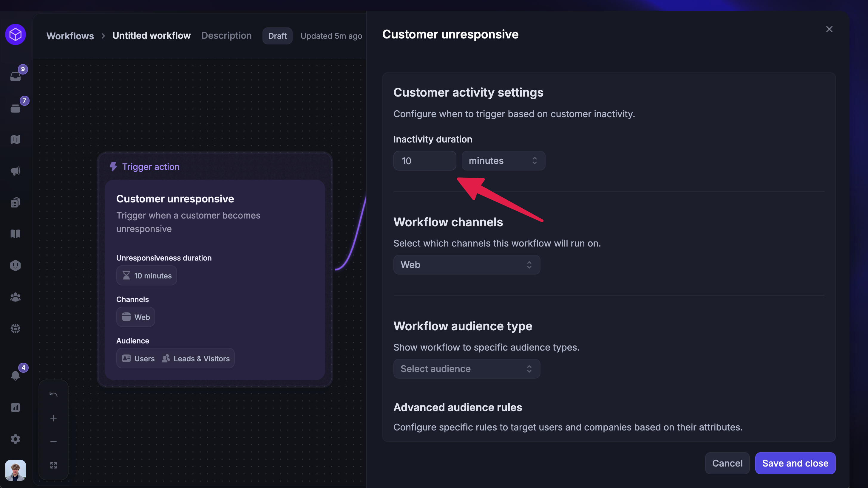868x488 pixels.
Task: Open the Web channels dropdown
Action: click(467, 265)
